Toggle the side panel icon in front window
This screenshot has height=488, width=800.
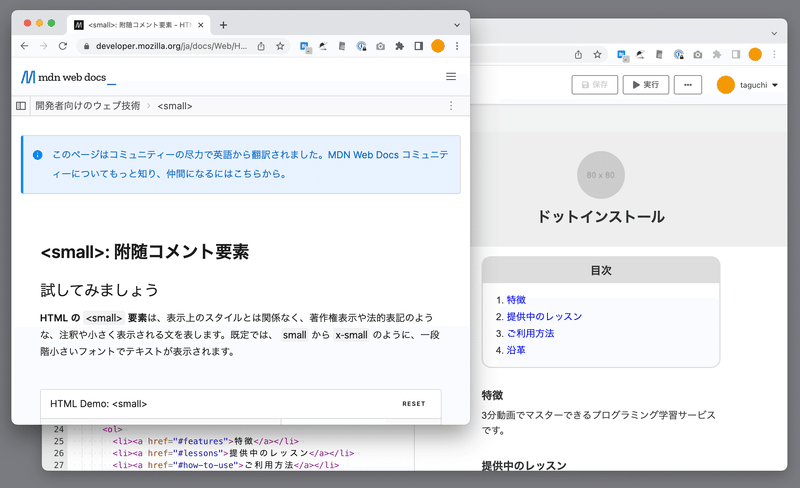(418, 46)
